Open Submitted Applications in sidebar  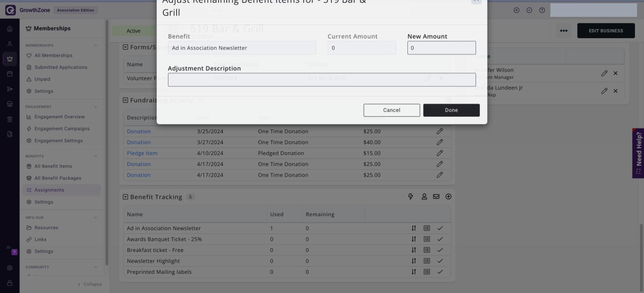pos(61,67)
